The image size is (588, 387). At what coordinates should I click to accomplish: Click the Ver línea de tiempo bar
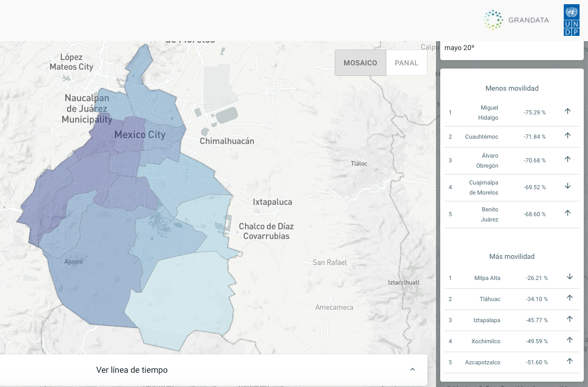click(132, 370)
